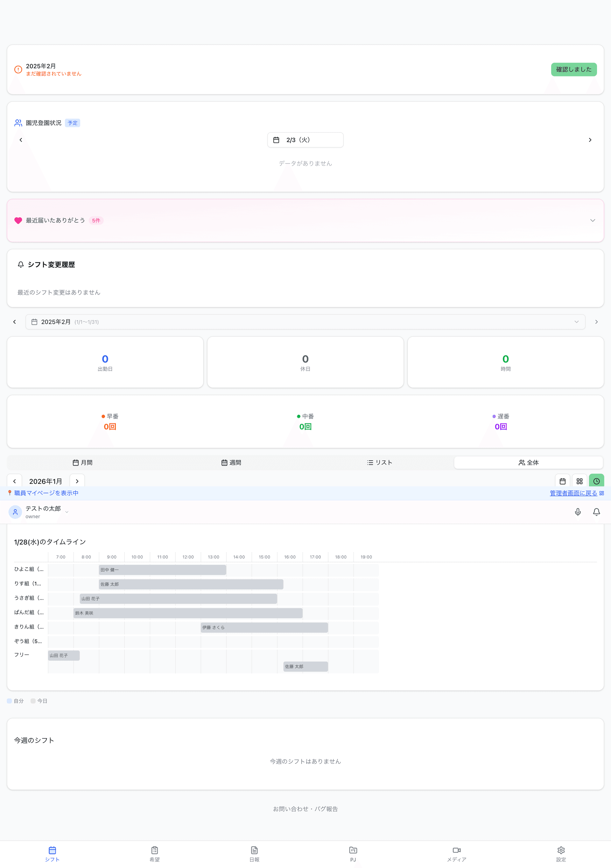Click 管理者画面に戻る link
The height and width of the screenshot is (868, 611).
coord(573,493)
